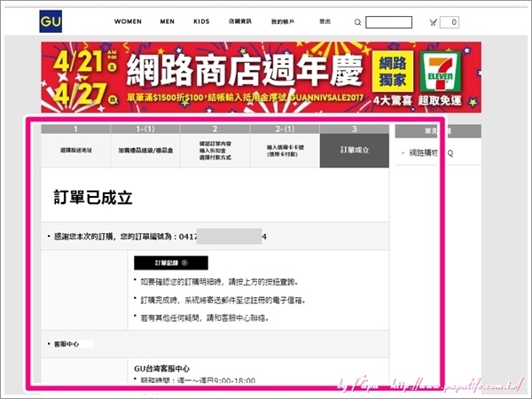This screenshot has width=532, height=399.
Task: Open the 網路商店週年慶 anniversary banner
Action: (261, 77)
